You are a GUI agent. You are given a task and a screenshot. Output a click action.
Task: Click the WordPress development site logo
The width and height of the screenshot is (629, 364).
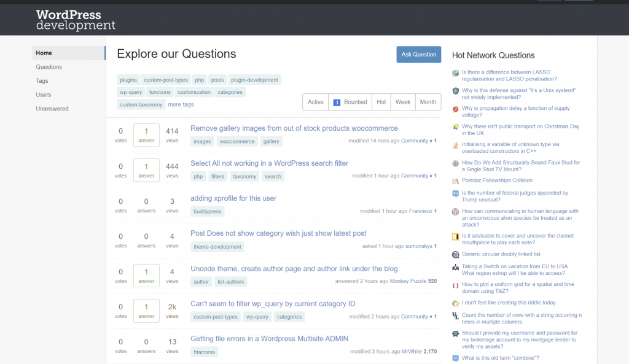click(76, 20)
